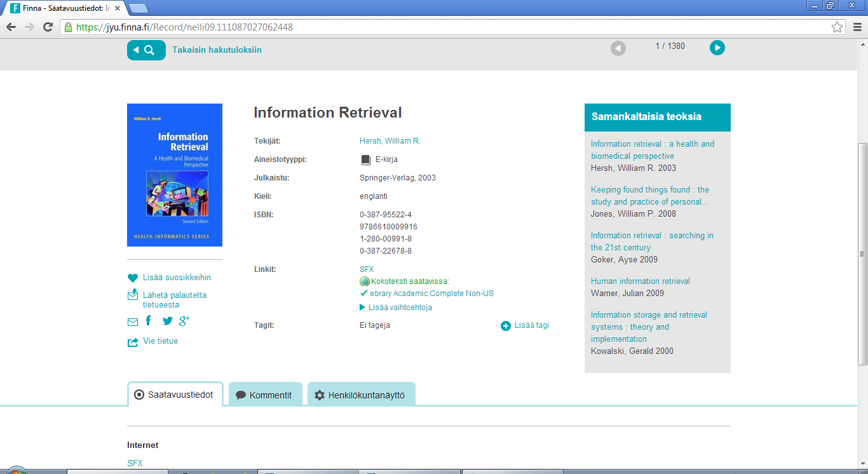Open 'Human information retrieval' link
This screenshot has height=474, width=868.
pyautogui.click(x=641, y=281)
